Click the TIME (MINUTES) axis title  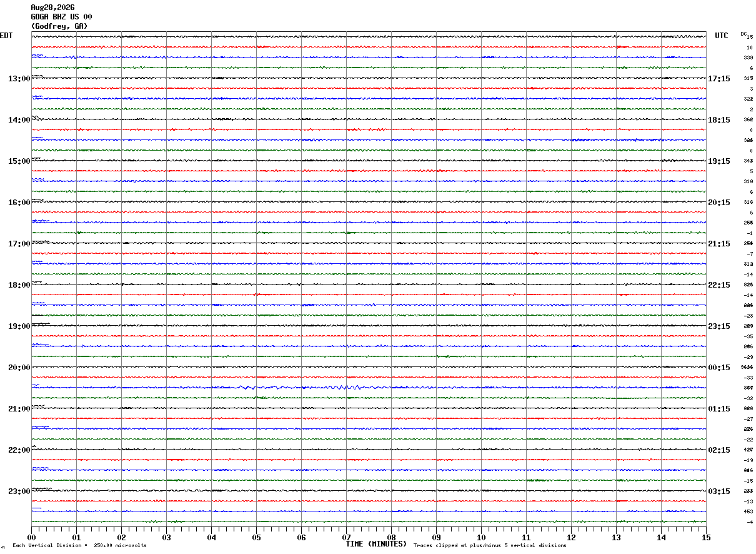[376, 544]
